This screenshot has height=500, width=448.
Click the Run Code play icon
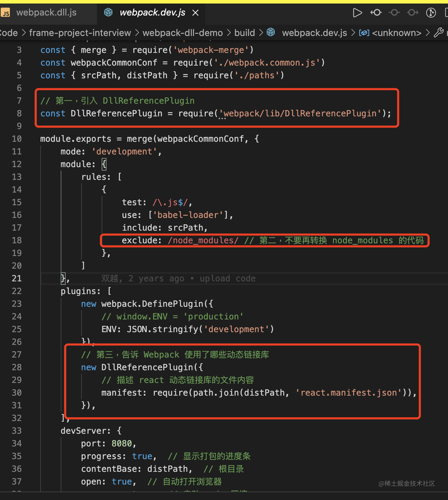357,13
